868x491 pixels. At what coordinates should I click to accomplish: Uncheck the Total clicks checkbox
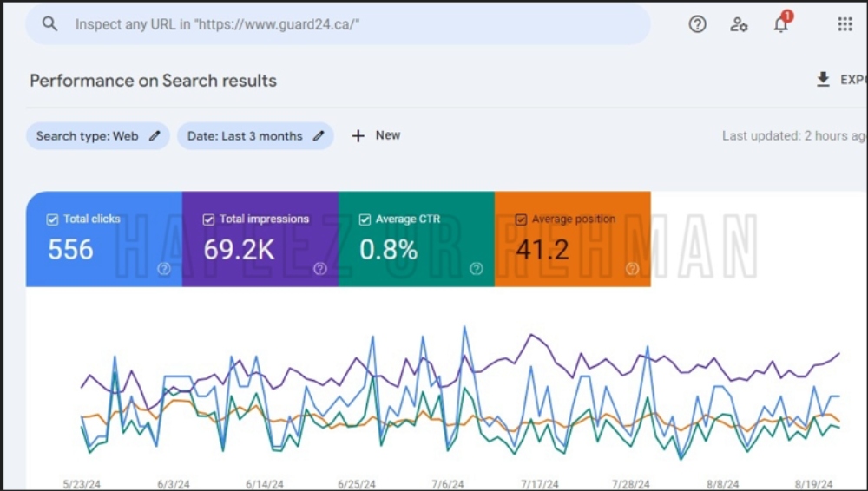pyautogui.click(x=52, y=219)
